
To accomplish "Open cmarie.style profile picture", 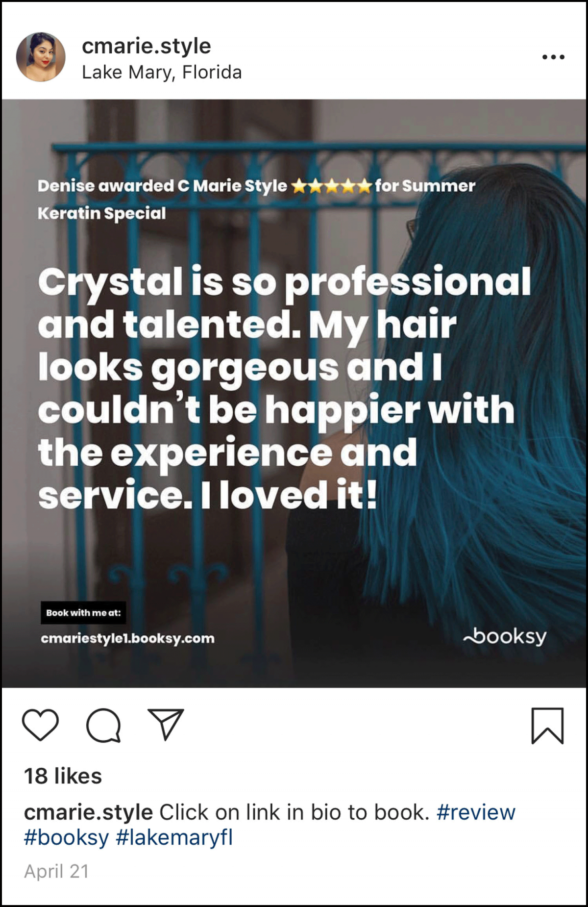I will coord(41,57).
